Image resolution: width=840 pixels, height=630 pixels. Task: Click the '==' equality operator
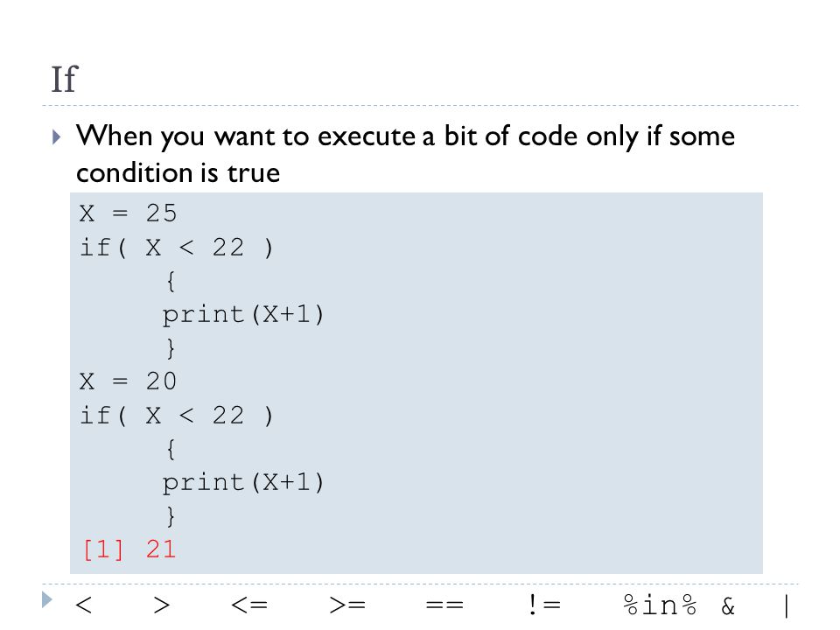444,605
